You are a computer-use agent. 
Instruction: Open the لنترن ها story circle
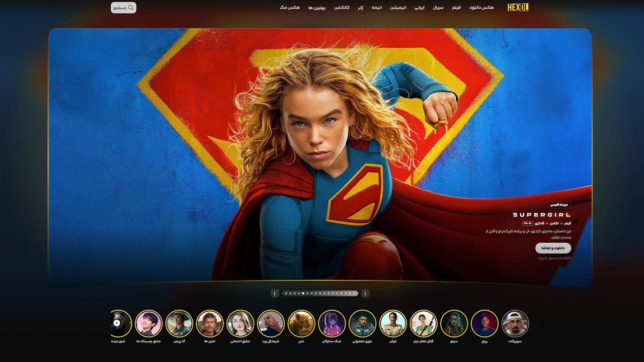[x=210, y=323]
